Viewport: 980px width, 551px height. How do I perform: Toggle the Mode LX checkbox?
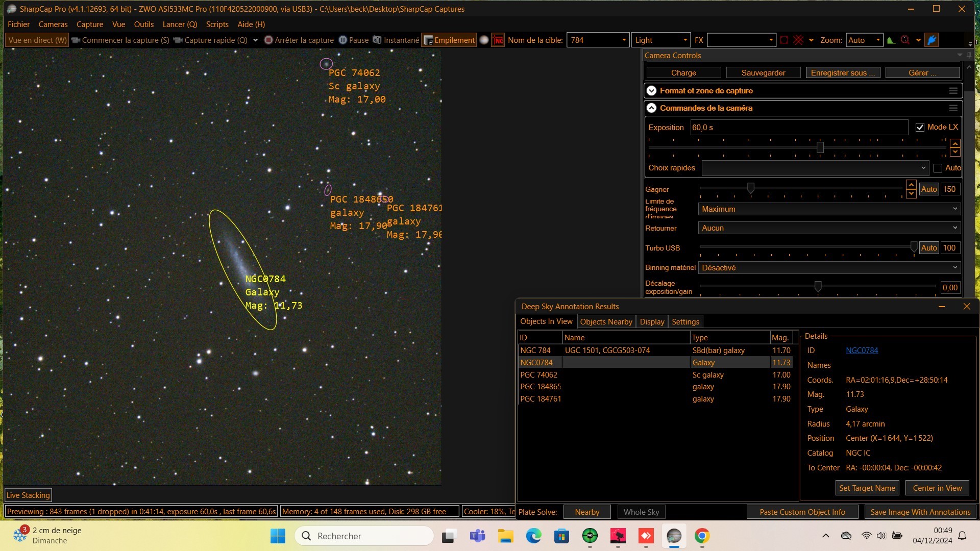920,128
